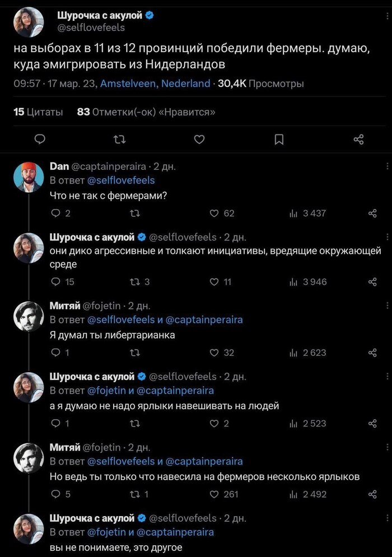Viewport: 392px width, 557px height.
Task: Reply to the main tweet about farmers
Action: [39, 140]
